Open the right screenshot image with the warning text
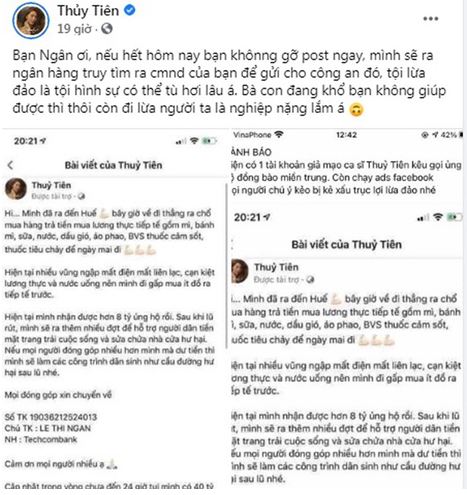Screen dimensions: 467x495 (347, 309)
